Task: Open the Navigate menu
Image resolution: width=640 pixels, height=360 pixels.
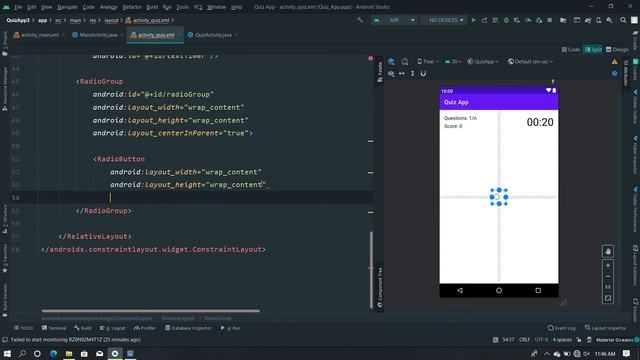Action: coord(67,7)
